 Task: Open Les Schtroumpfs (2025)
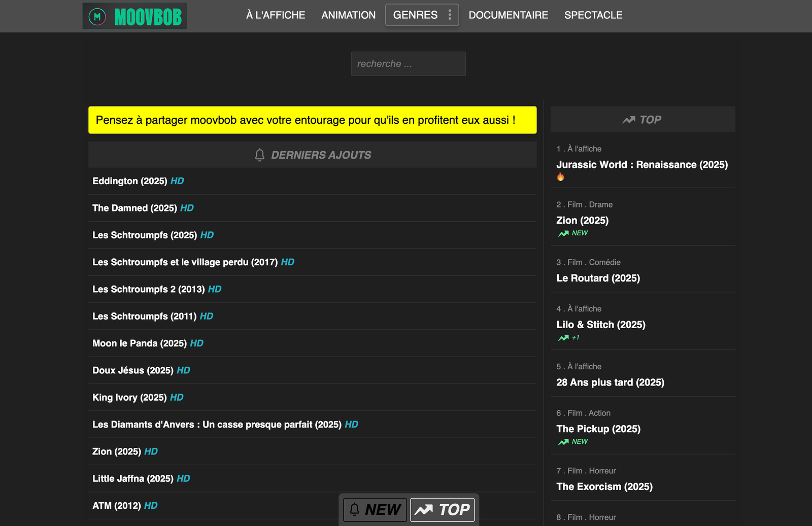coord(145,235)
